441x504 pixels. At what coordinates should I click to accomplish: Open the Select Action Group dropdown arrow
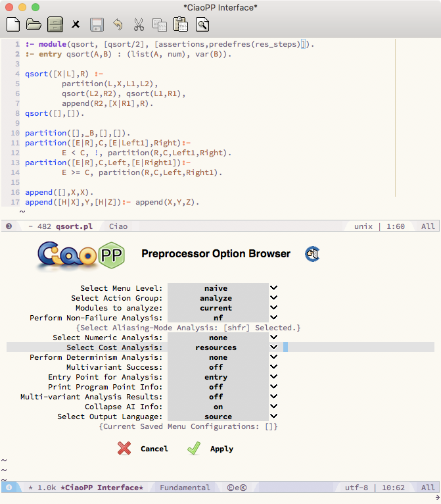(274, 298)
